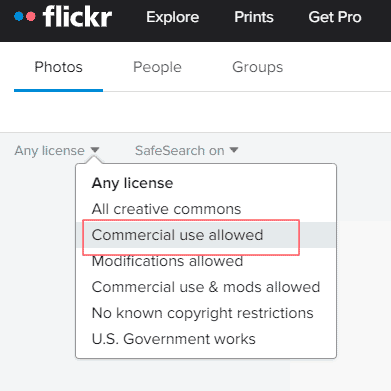391x391 pixels.
Task: Go to the Prints page
Action: click(254, 17)
